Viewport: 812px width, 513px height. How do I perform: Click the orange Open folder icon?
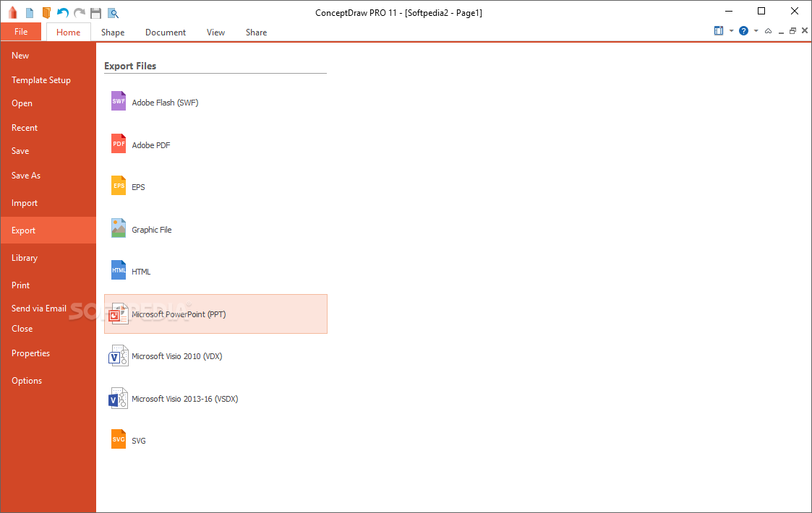point(46,13)
